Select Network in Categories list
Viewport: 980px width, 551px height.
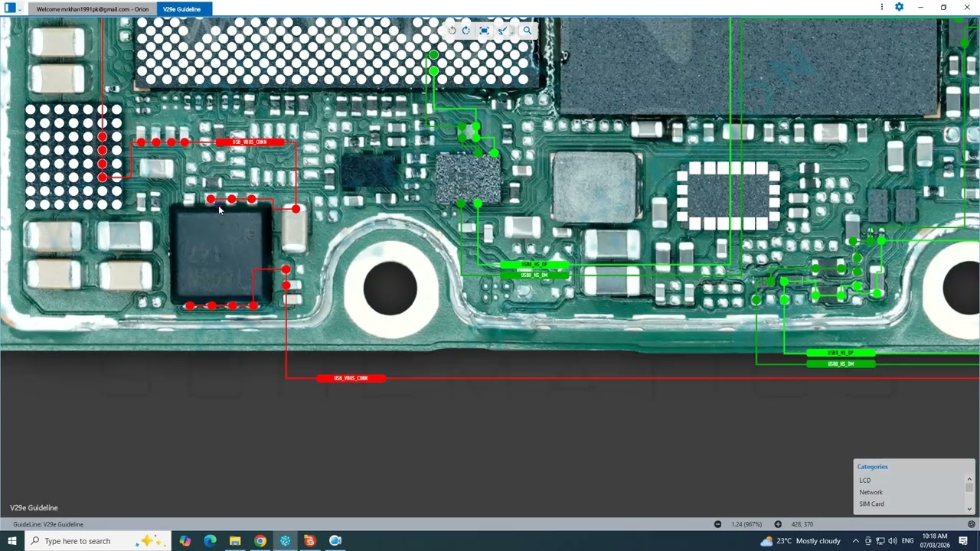coord(871,492)
